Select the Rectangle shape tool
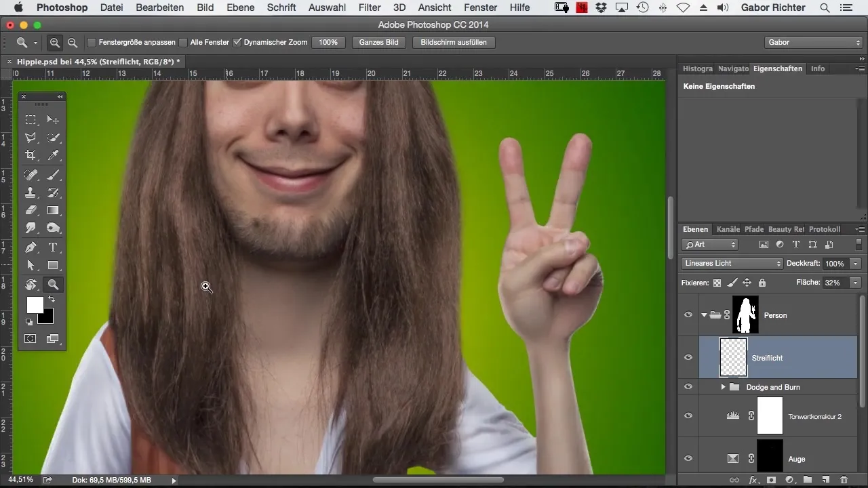Viewport: 868px width, 488px height. pos(53,265)
